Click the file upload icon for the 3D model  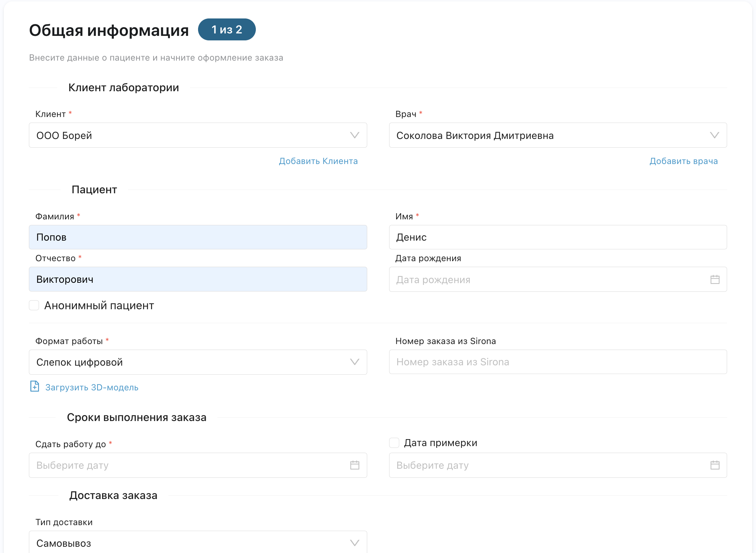click(34, 387)
